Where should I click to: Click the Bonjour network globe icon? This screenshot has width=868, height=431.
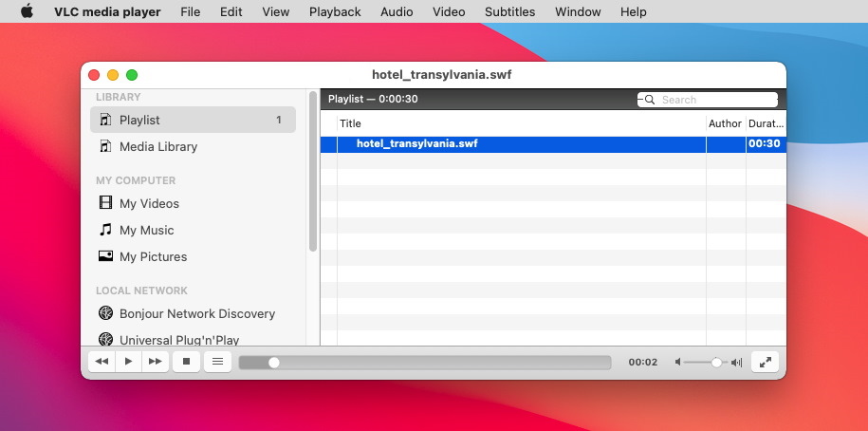click(105, 313)
